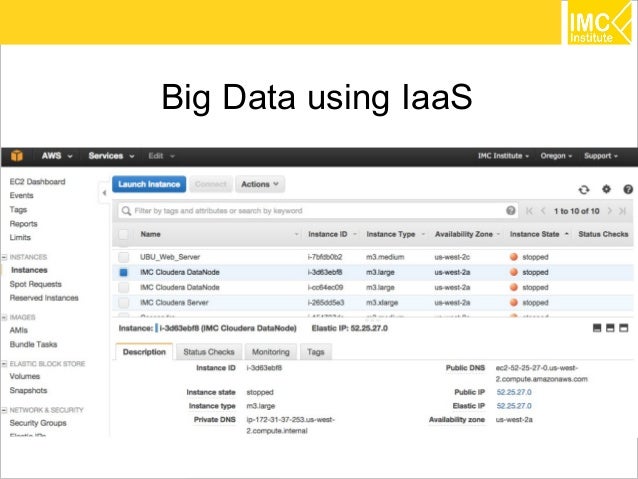Go to last page of results
Image resolution: width=638 pixels, height=479 pixels.
(x=623, y=211)
